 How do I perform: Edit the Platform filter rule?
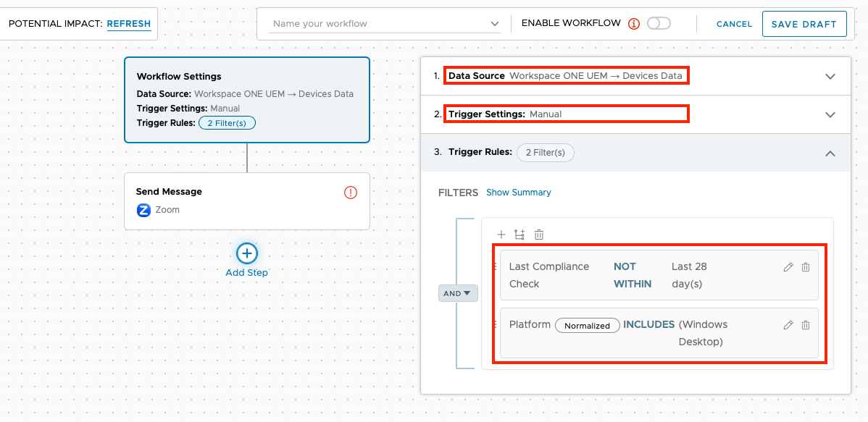(x=788, y=325)
